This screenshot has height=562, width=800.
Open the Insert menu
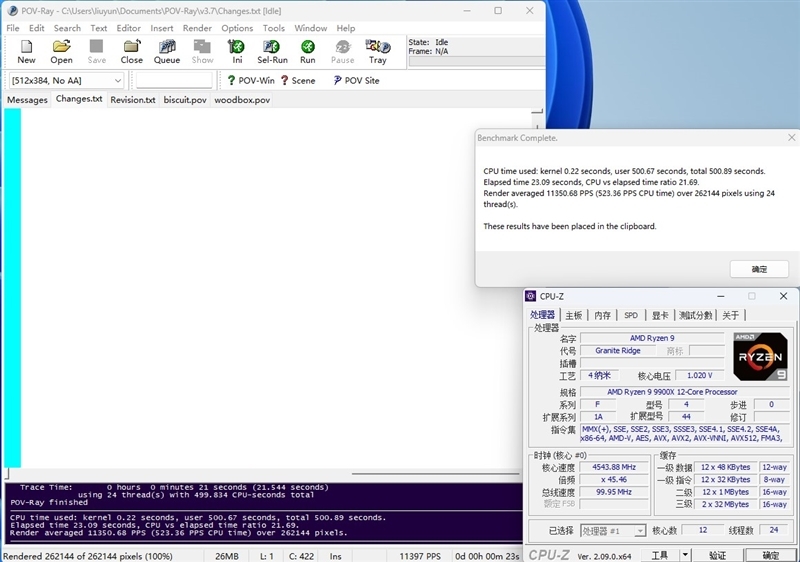tap(162, 28)
